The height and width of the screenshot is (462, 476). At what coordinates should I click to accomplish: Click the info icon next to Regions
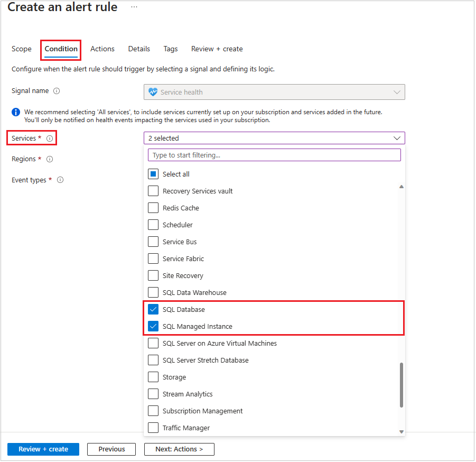(x=49, y=159)
